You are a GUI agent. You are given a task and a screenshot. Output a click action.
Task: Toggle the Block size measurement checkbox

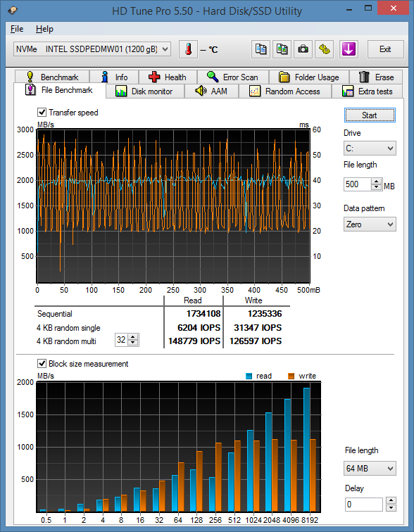pos(42,364)
